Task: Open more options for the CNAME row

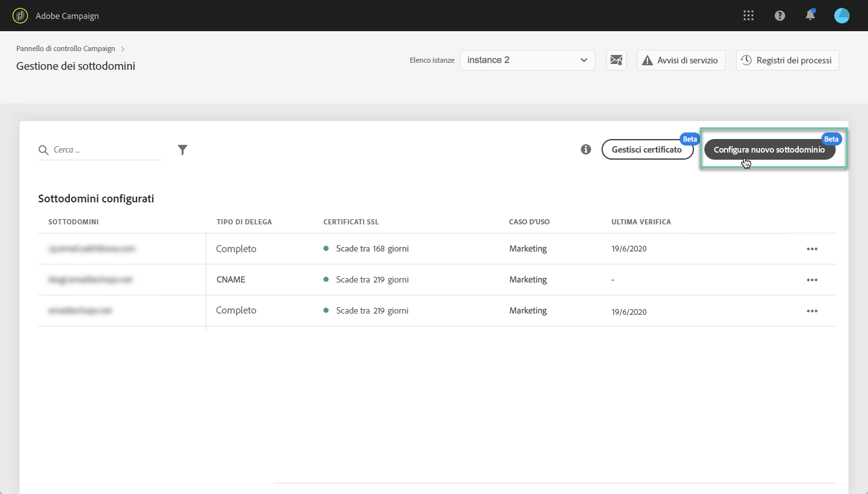Action: pyautogui.click(x=812, y=280)
